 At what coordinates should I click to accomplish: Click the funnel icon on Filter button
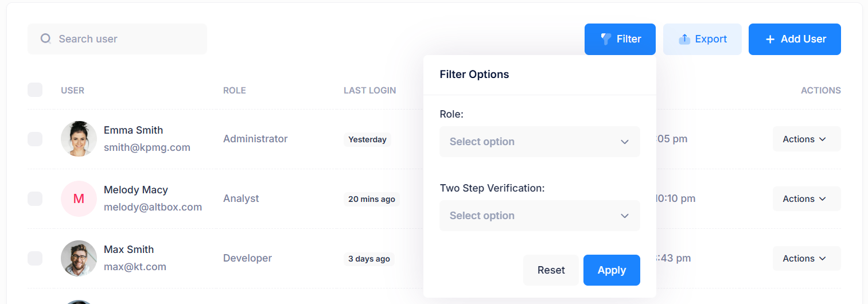pyautogui.click(x=606, y=39)
